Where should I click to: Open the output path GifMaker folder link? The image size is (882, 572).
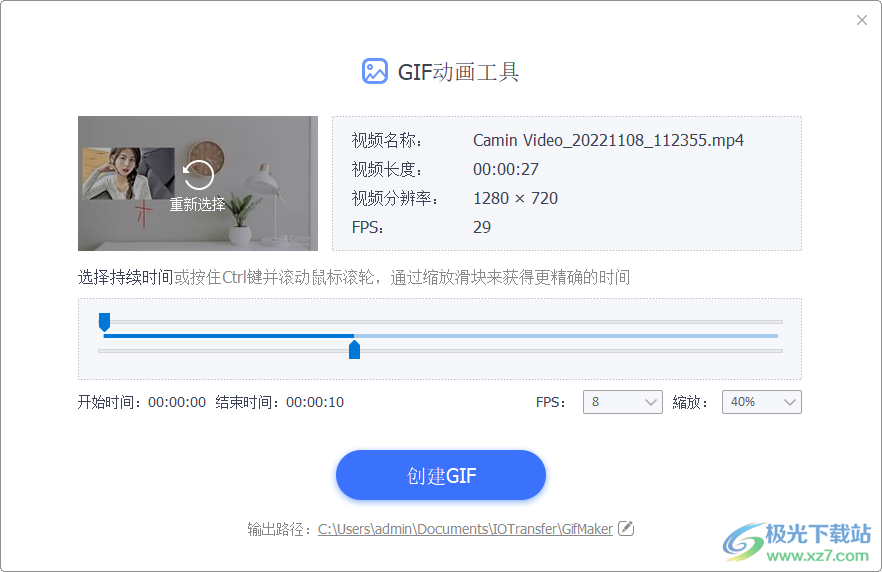(x=465, y=529)
